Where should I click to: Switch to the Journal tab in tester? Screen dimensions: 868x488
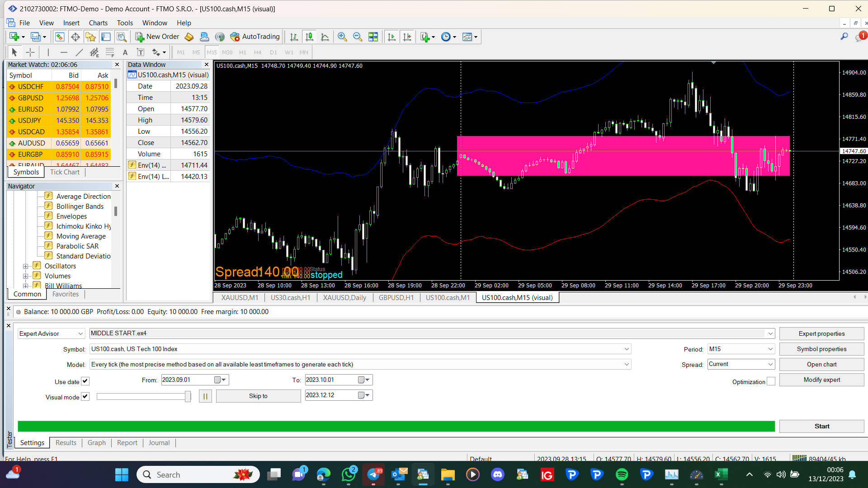[x=159, y=443]
